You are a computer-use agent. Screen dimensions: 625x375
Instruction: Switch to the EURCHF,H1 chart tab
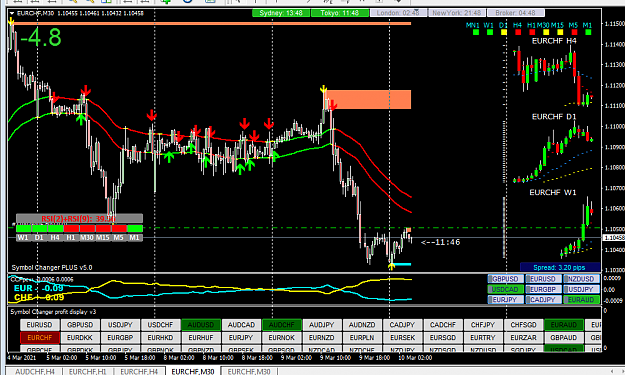[88, 371]
